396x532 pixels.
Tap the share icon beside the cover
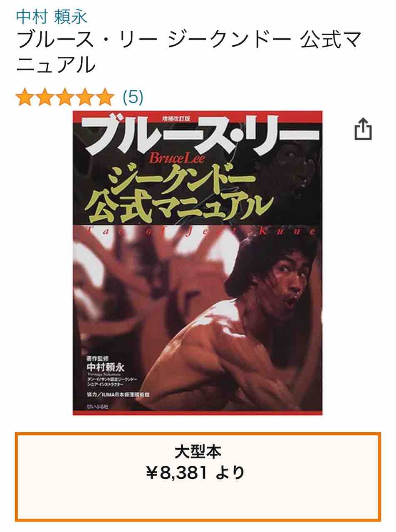[362, 129]
